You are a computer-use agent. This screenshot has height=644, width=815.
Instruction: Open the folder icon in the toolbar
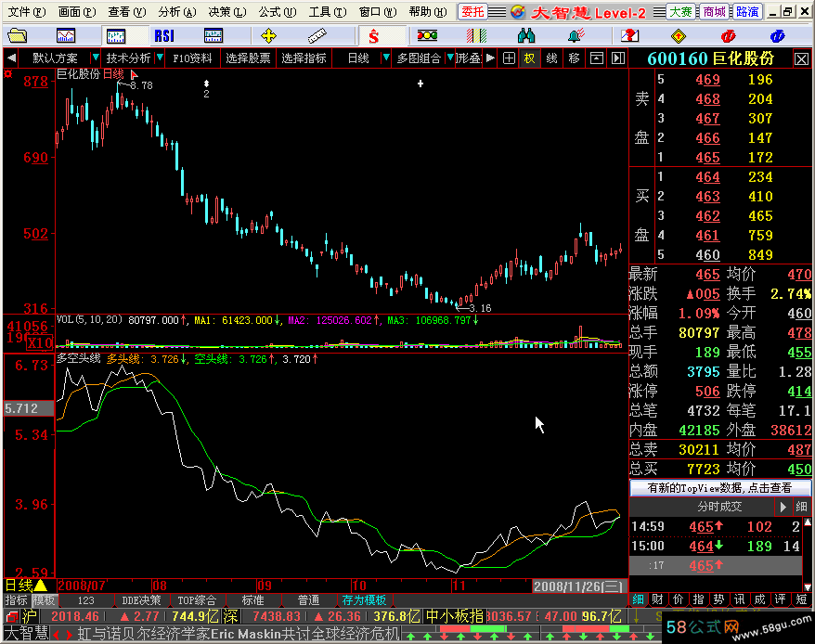point(17,36)
